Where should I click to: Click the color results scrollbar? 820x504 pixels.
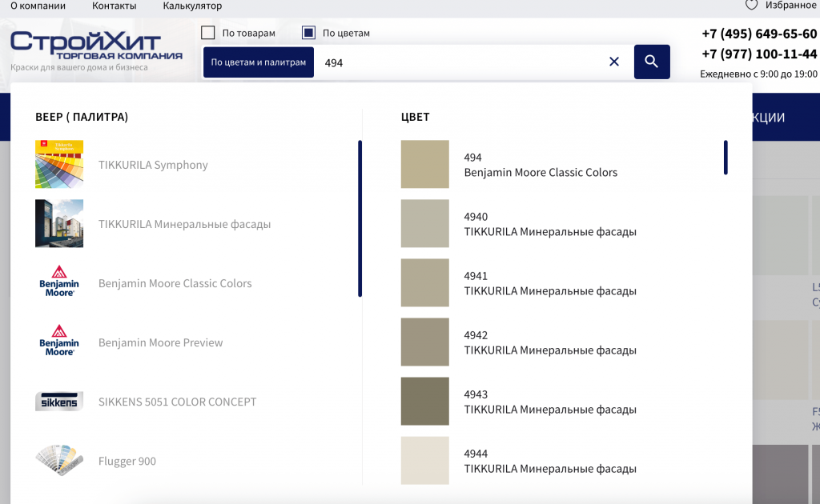point(726,158)
